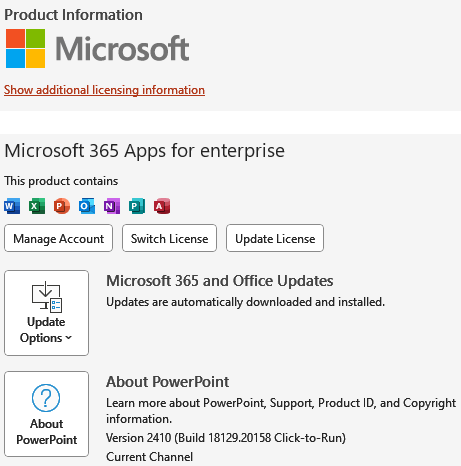Image resolution: width=461 pixels, height=466 pixels.
Task: Open the Update Options dropdown
Action: click(46, 313)
